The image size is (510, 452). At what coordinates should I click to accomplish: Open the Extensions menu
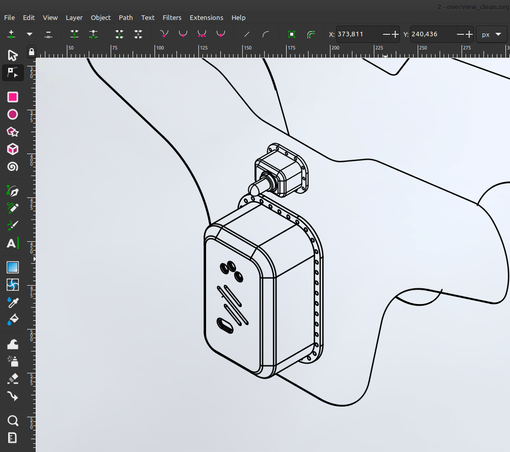[x=206, y=18]
